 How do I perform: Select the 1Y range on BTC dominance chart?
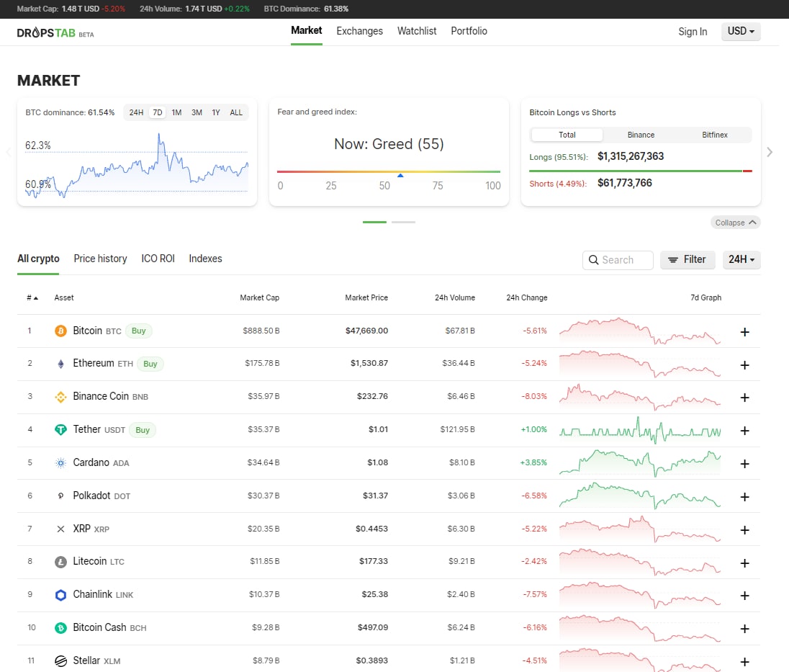coord(216,112)
